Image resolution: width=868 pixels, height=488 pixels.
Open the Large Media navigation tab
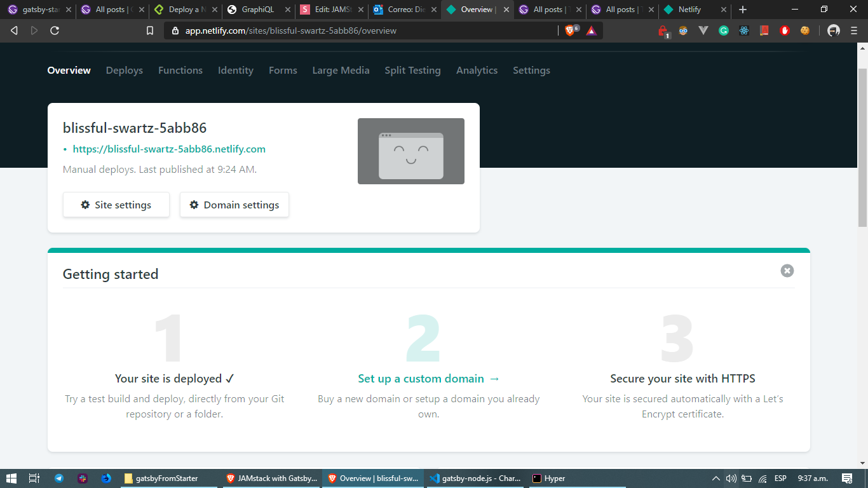341,71
